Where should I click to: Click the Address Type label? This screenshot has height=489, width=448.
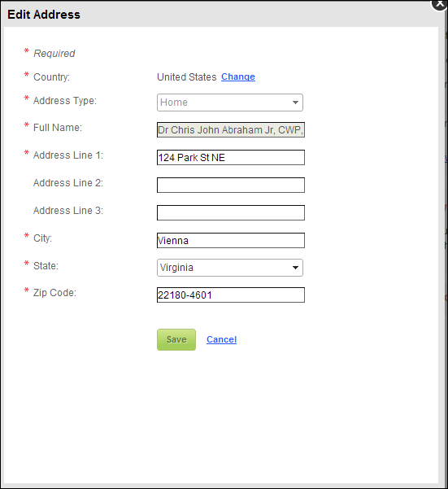tap(65, 101)
